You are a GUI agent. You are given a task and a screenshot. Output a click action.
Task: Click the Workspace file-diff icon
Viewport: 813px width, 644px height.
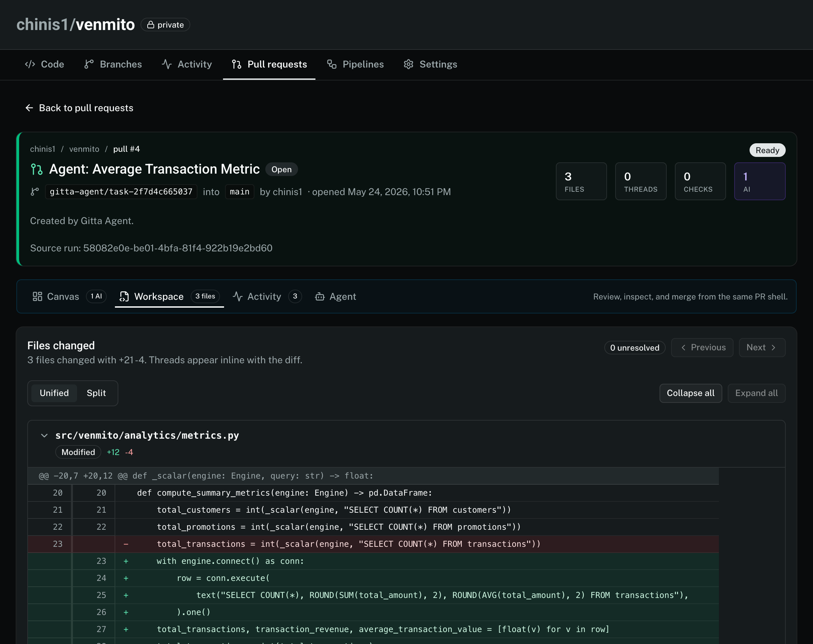tap(124, 296)
